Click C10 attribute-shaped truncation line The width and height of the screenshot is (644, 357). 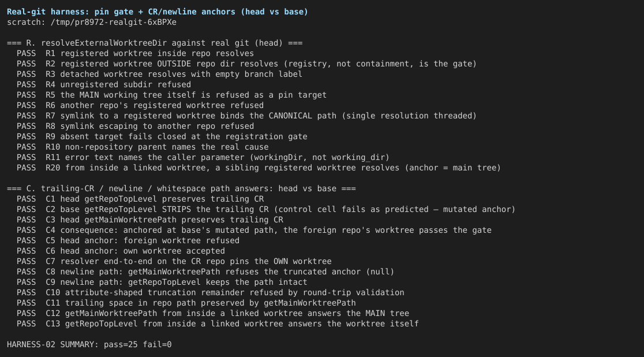210,292
